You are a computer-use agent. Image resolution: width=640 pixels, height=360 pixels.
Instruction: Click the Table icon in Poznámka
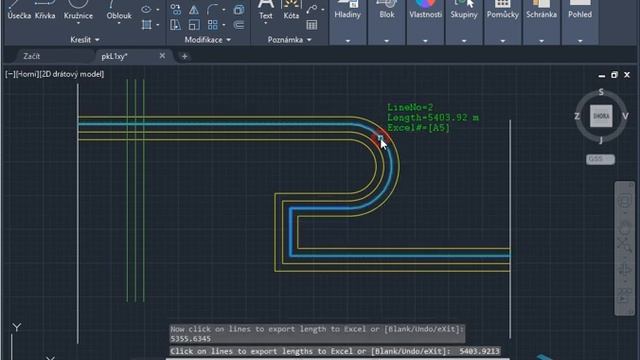point(312,25)
